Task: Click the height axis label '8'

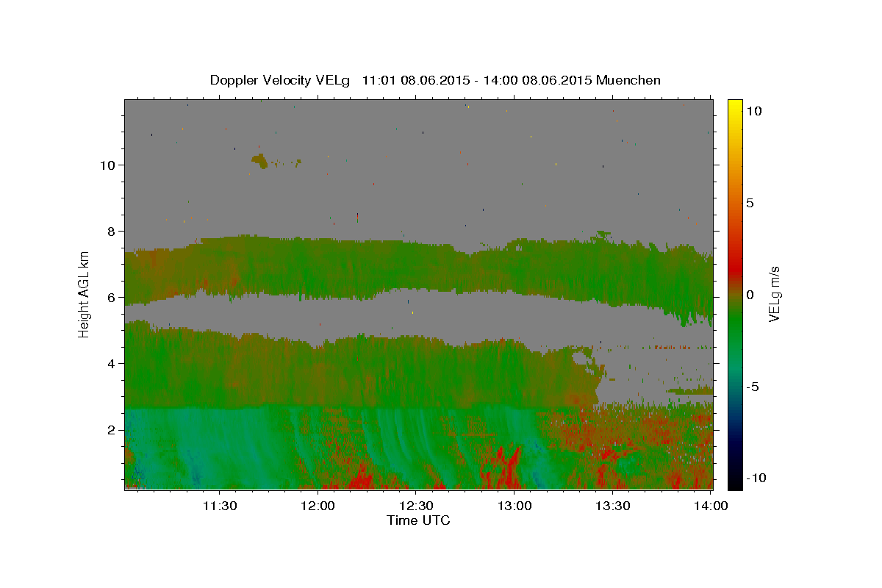Action: pyautogui.click(x=110, y=231)
